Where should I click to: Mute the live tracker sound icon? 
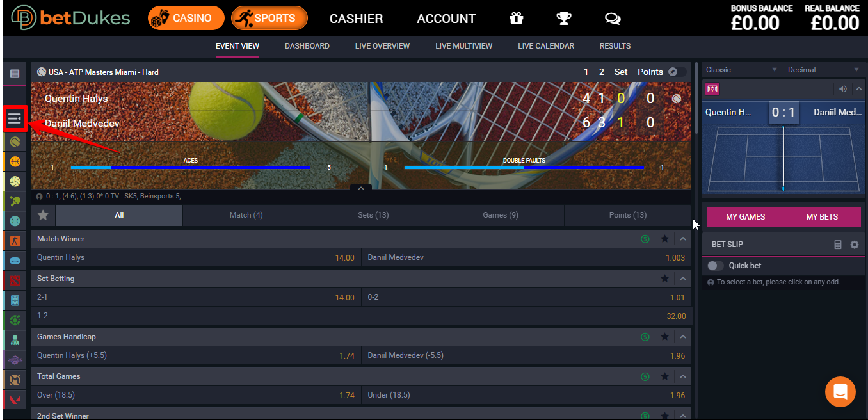coord(842,89)
